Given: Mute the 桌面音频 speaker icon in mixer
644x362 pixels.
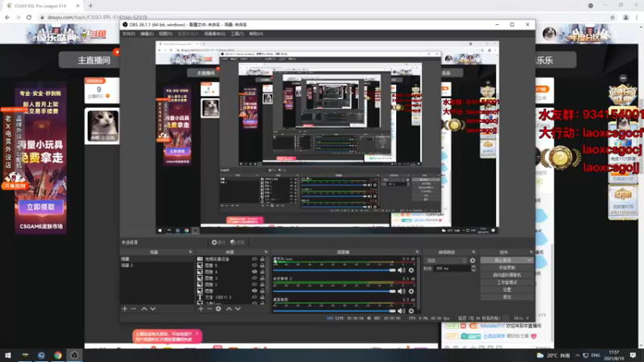Looking at the screenshot, I should pyautogui.click(x=401, y=311).
